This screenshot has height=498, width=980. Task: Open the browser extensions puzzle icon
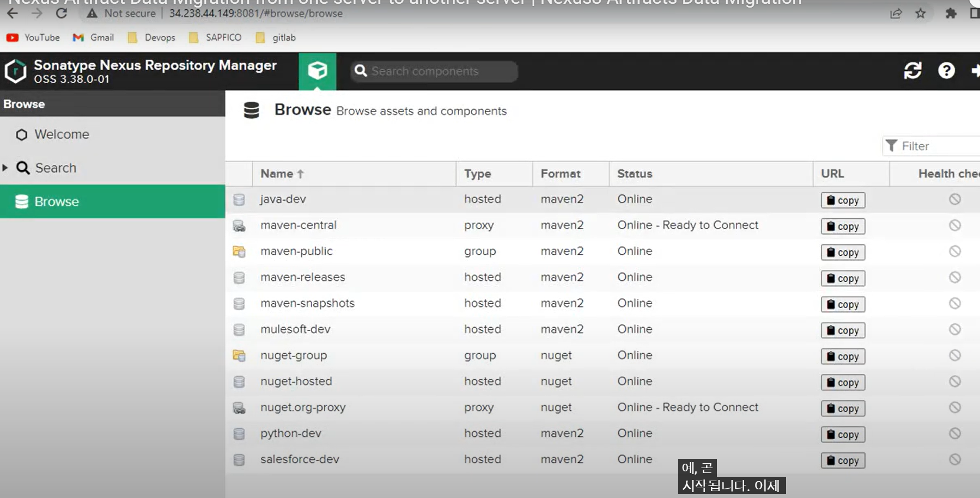[951, 13]
